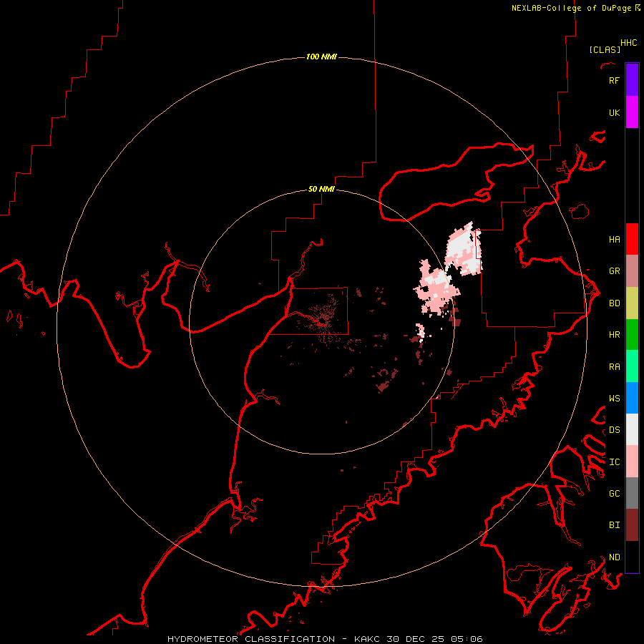Click the WS blue legend swatch
The height and width of the screenshot is (644, 644).
pos(632,398)
